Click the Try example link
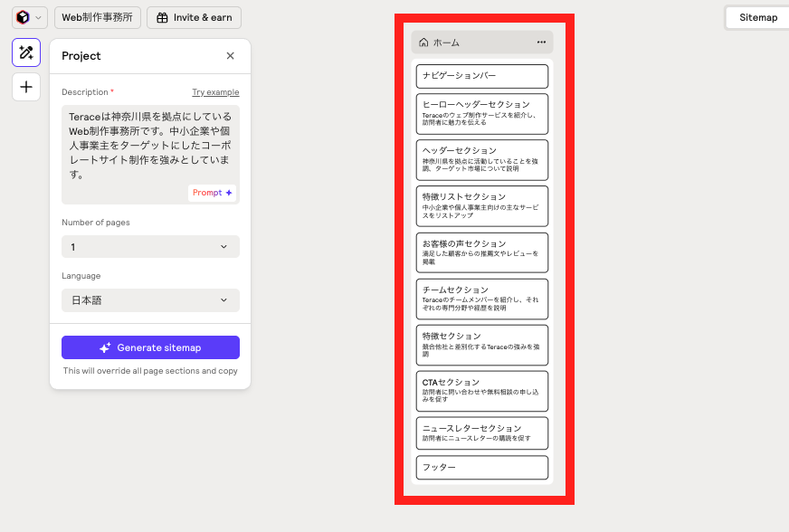Viewport: 789px width, 532px height. click(x=215, y=92)
